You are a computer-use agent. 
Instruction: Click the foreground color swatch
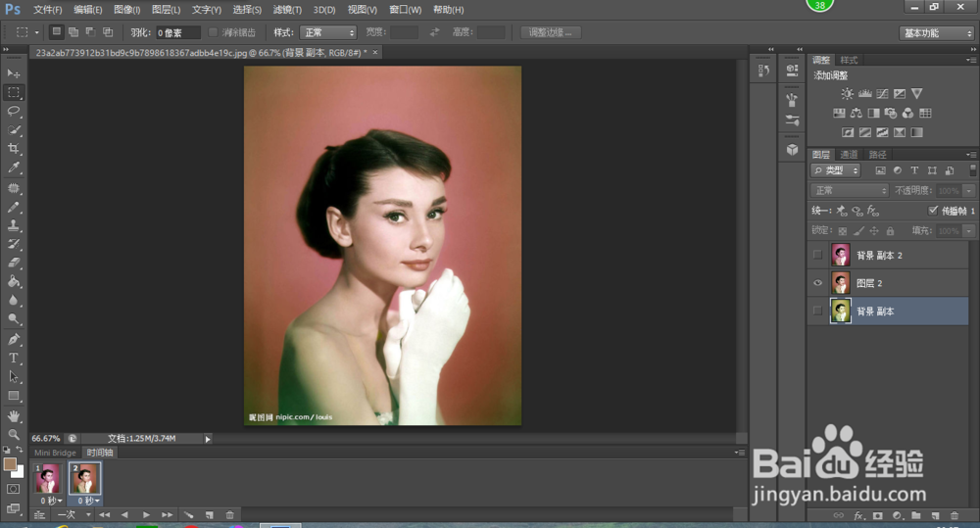(10, 463)
